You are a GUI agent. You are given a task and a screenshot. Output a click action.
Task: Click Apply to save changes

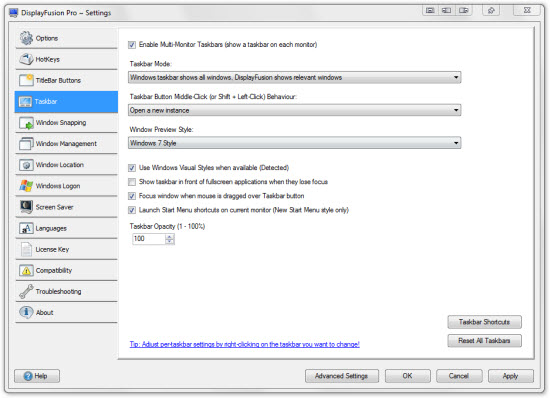coord(510,376)
